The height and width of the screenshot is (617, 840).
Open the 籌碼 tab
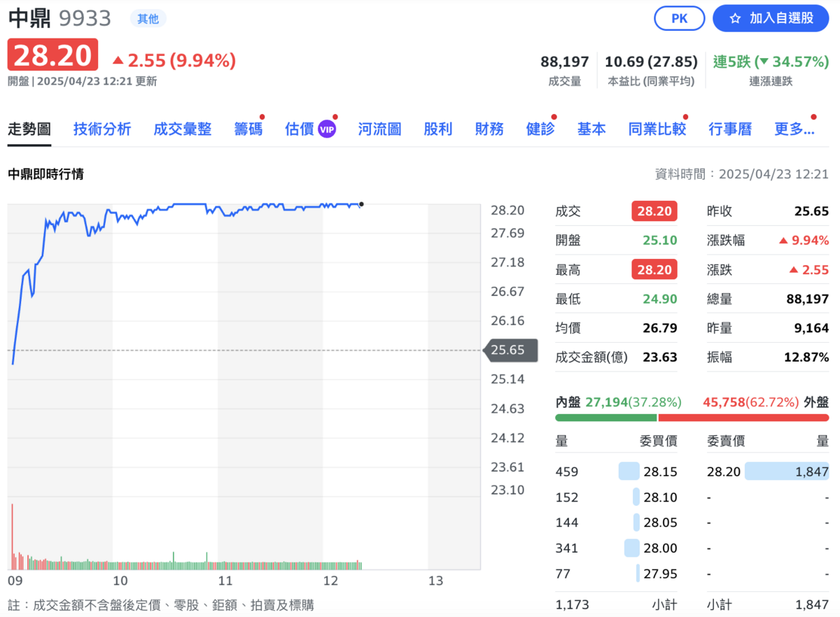tap(248, 129)
